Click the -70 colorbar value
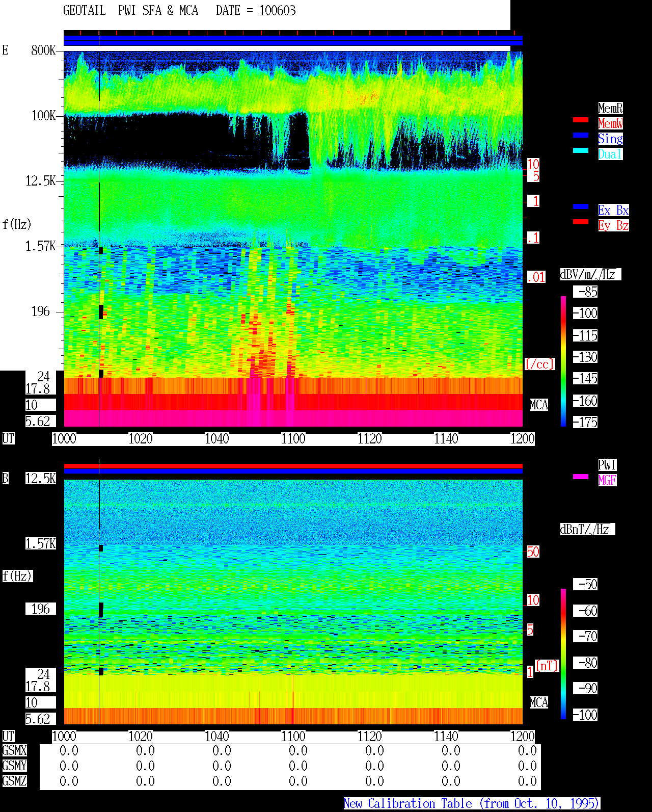Viewport: 652px width, 812px height. tap(585, 637)
